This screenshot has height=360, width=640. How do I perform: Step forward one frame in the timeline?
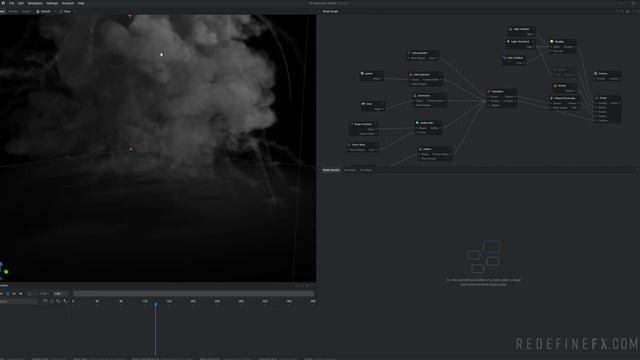pos(14,293)
